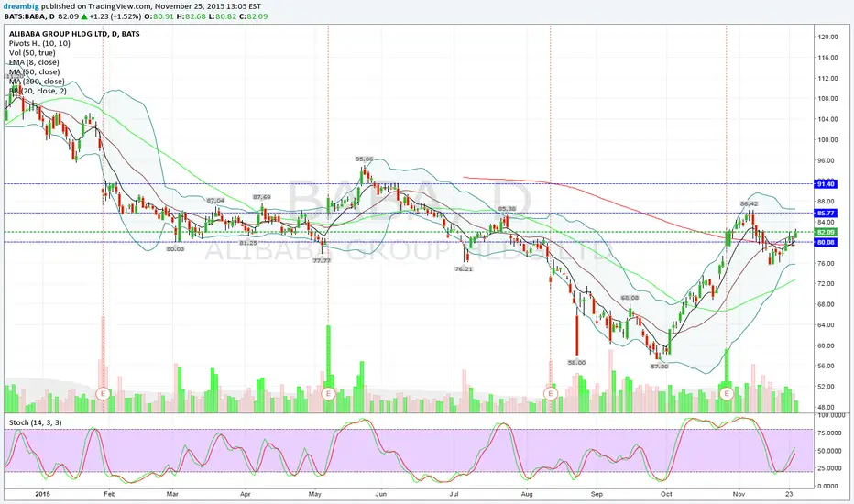Click the 80.03 pivot low label

coord(175,248)
